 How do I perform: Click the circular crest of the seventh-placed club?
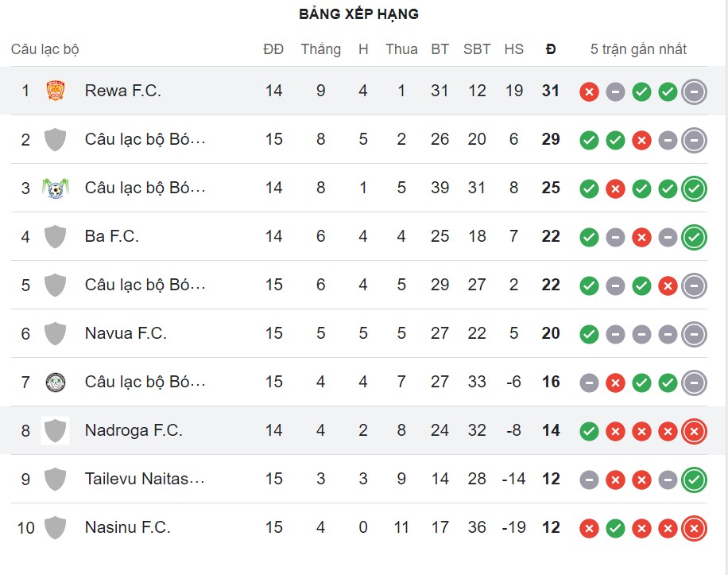(x=56, y=382)
